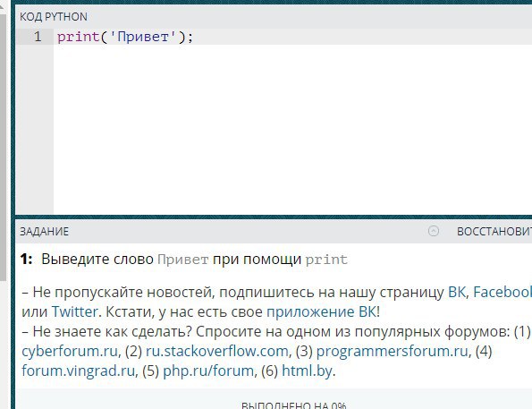The image size is (532, 409).
Task: Click the ВЫПОЛНЕНО НА 0% progress label
Action: coord(294,405)
